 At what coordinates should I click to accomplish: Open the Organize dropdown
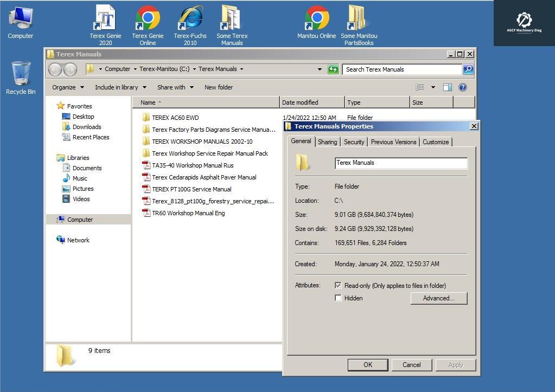point(67,87)
